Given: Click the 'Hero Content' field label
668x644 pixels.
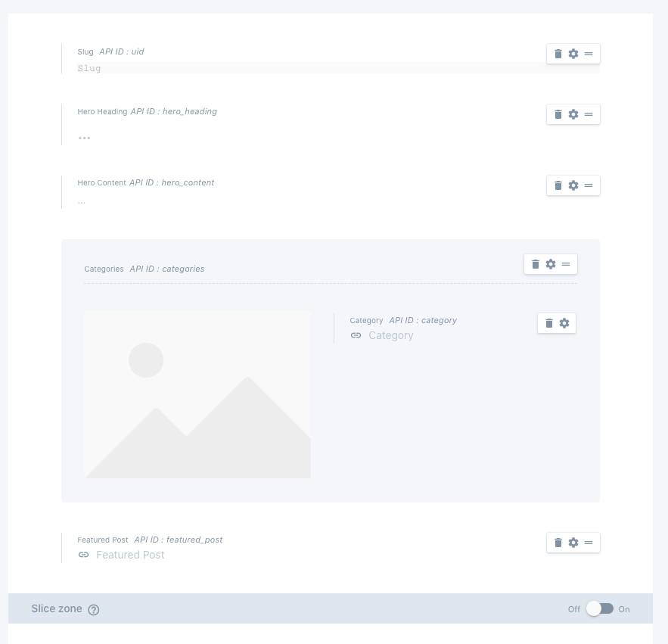Looking at the screenshot, I should tap(102, 182).
